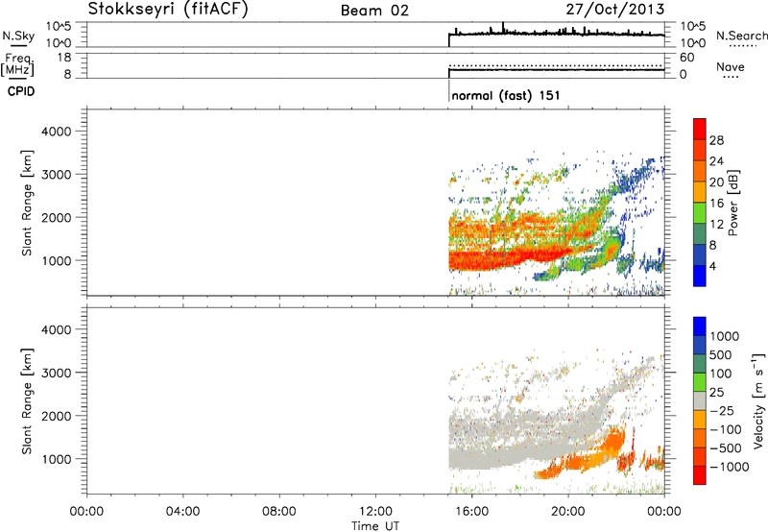Image resolution: width=768 pixels, height=532 pixels.
Task: Click the "Power [dB]" colorbar label
Action: (x=733, y=203)
